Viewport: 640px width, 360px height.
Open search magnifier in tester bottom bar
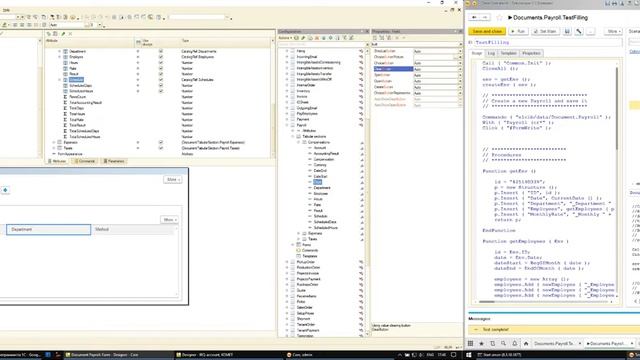point(503,344)
